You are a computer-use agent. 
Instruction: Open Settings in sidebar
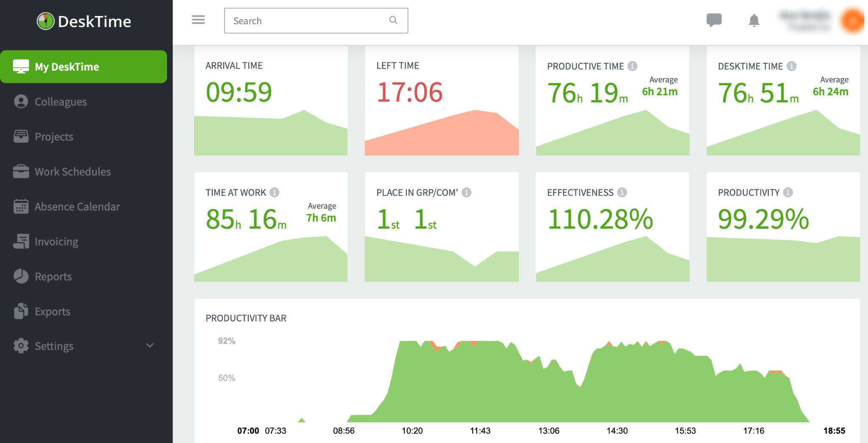click(x=54, y=346)
